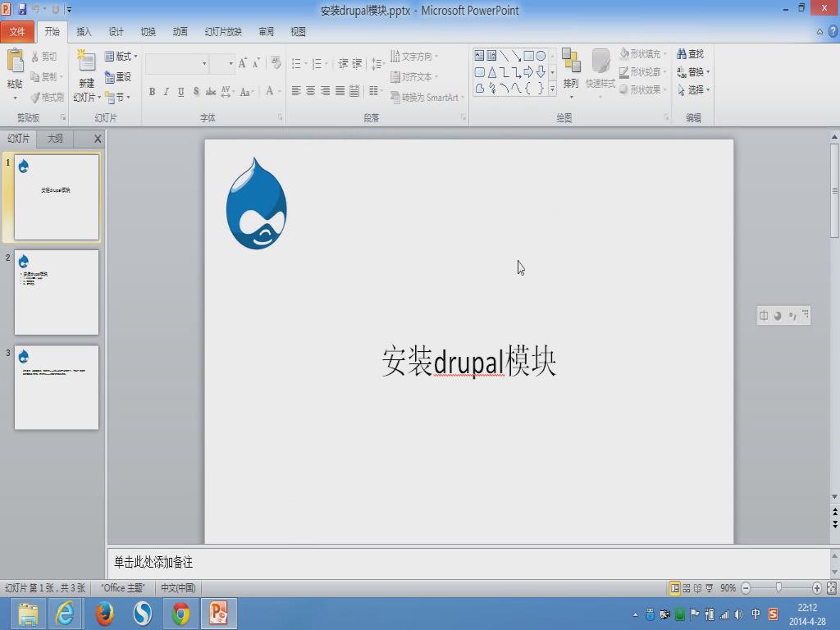Open Internet Explorer from the taskbar
This screenshot has width=840, height=630.
(66, 614)
